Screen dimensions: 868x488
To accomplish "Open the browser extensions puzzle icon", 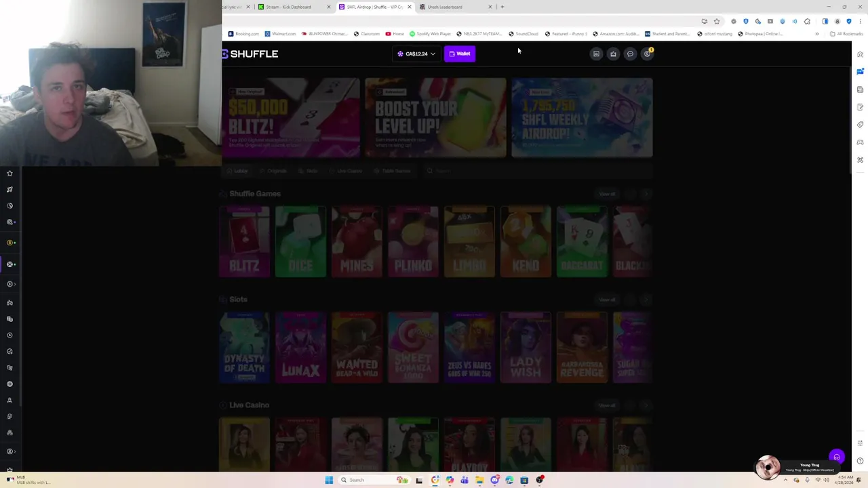I will click(x=807, y=21).
